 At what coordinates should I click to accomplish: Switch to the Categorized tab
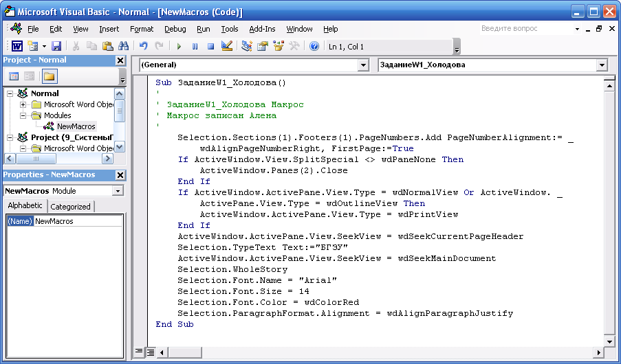(x=70, y=207)
